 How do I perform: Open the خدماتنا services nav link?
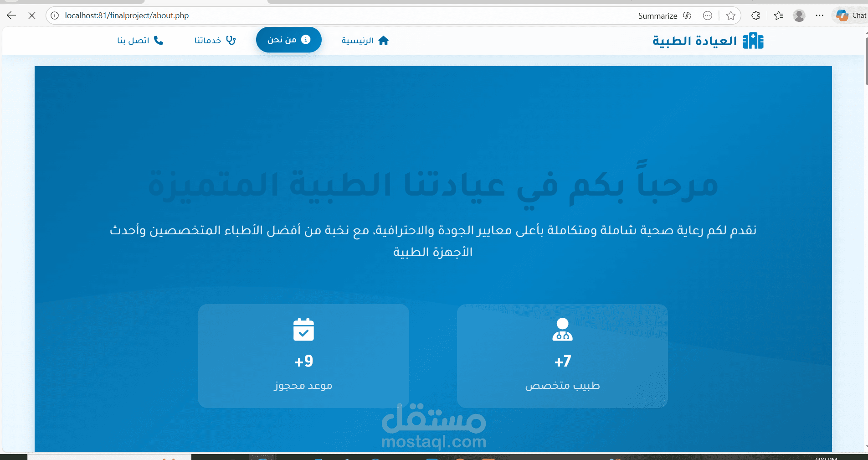tap(215, 41)
